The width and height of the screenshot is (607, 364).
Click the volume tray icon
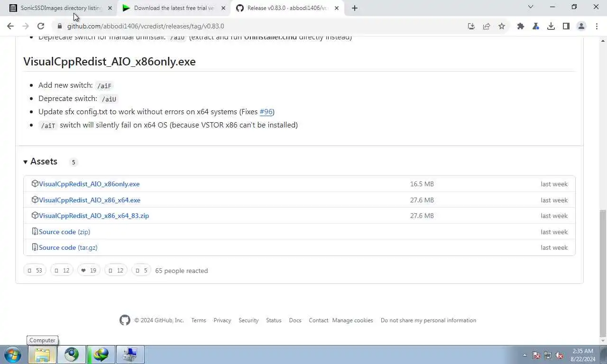point(559,355)
